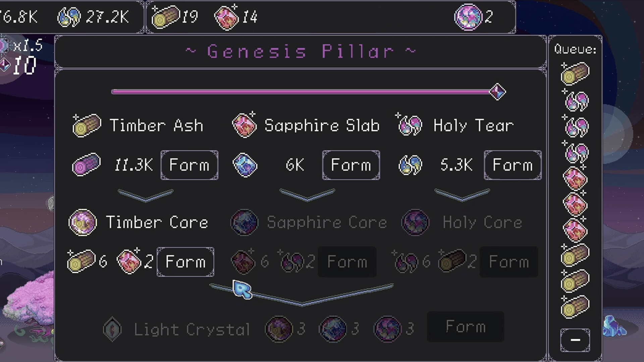Click the first Timber Ash in queue

coord(575,73)
